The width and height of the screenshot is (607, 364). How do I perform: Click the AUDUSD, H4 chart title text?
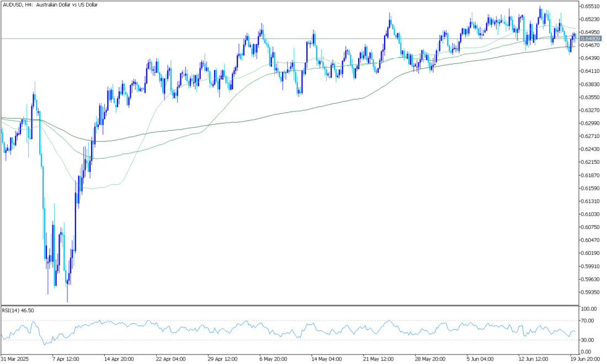(50, 4)
